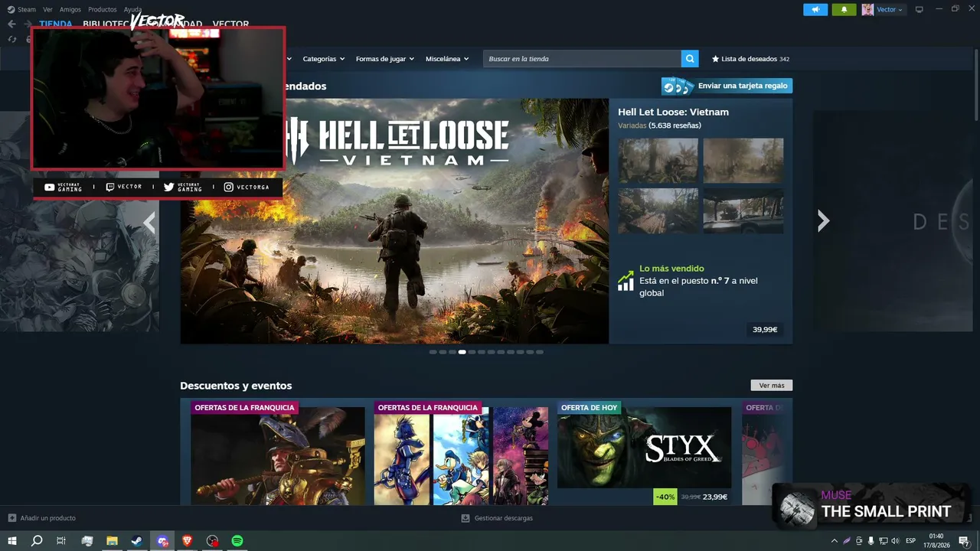Open the Productos menu
The height and width of the screenshot is (551, 980).
point(103,9)
